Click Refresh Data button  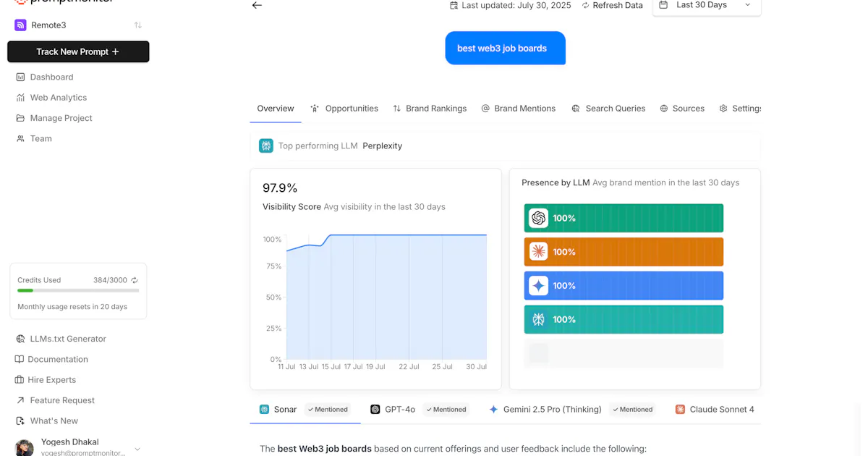click(x=612, y=5)
